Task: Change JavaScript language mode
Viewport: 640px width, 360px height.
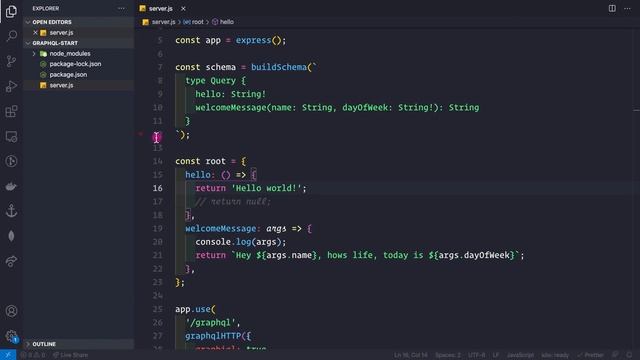Action: coord(520,355)
